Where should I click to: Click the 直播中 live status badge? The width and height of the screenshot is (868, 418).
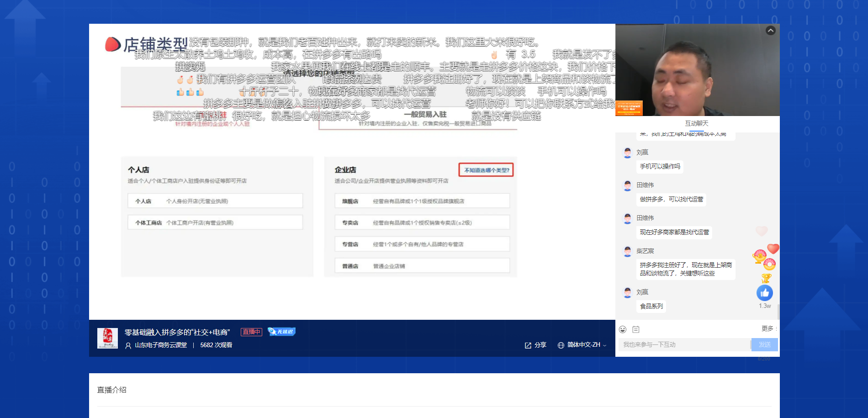[251, 332]
